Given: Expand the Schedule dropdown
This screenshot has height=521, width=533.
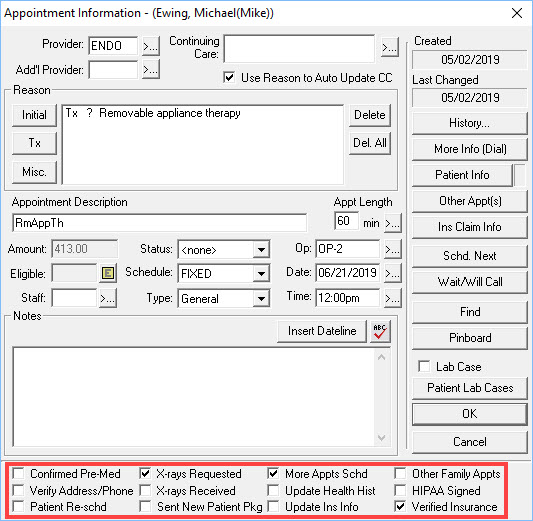Looking at the screenshot, I should (261, 273).
